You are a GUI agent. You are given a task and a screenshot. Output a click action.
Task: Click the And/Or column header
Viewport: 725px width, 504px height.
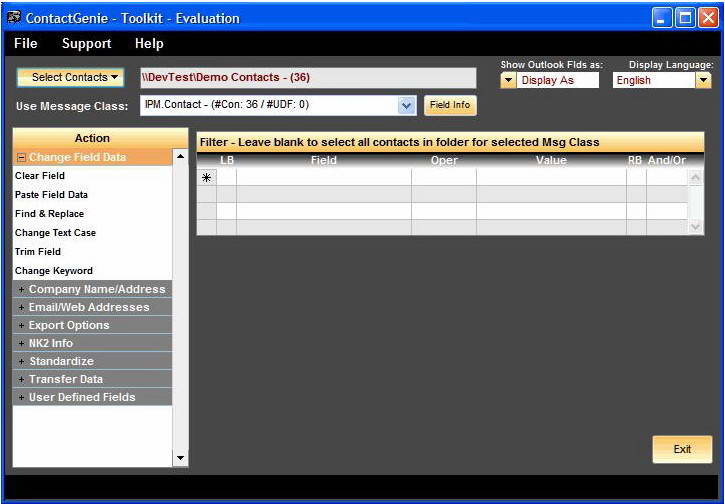(667, 160)
